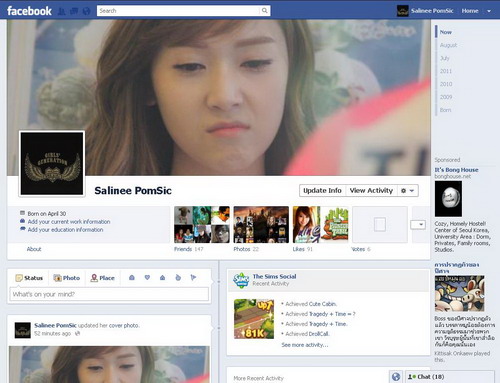Click Thai title of second sponsored ad
Screen dimensions: 500x383
pyautogui.click(x=457, y=268)
